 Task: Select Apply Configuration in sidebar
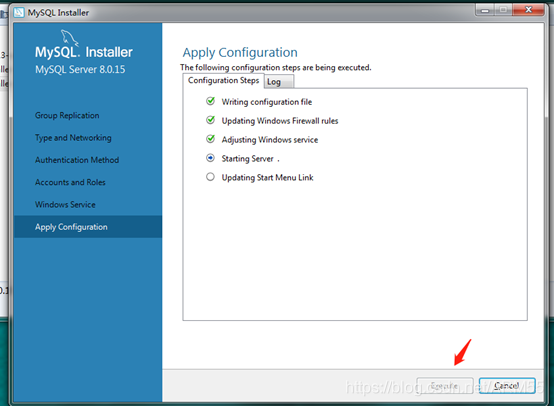tap(88, 227)
